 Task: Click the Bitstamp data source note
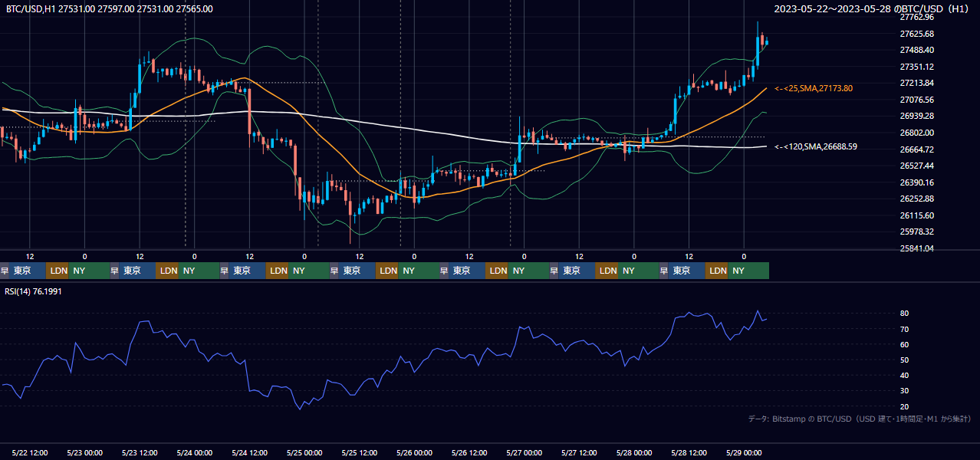pos(860,419)
